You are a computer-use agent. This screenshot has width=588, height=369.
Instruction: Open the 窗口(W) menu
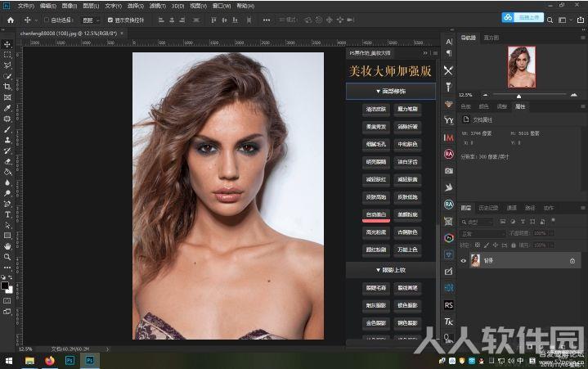[222, 6]
